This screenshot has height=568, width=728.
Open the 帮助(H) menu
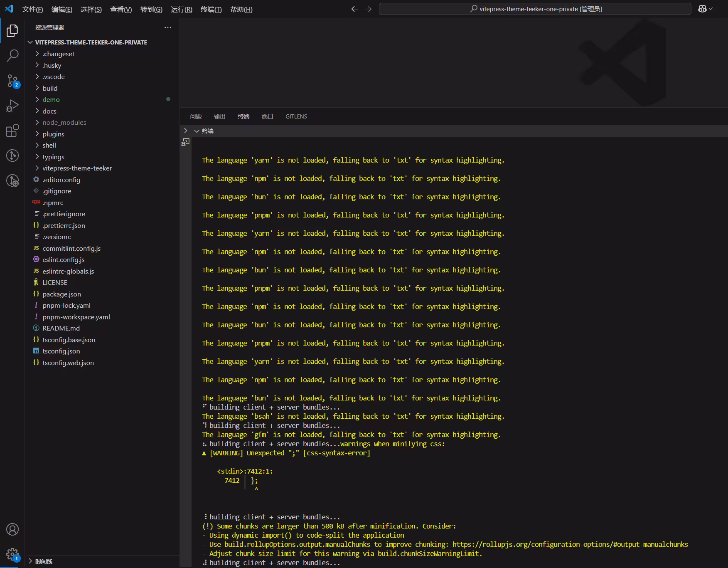[x=241, y=9]
